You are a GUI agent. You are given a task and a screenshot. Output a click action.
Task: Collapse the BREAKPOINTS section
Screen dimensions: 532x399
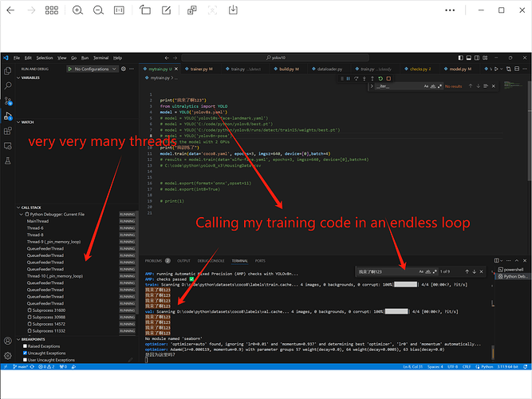[31, 339]
